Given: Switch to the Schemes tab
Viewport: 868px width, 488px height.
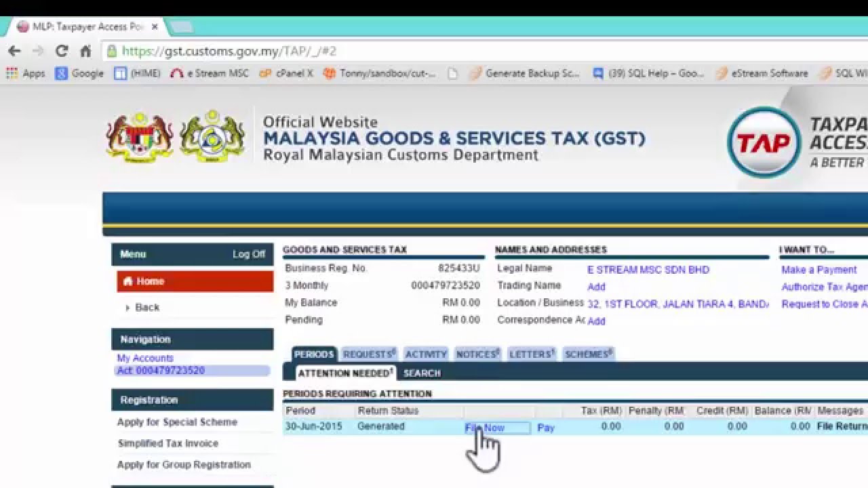Looking at the screenshot, I should (589, 354).
